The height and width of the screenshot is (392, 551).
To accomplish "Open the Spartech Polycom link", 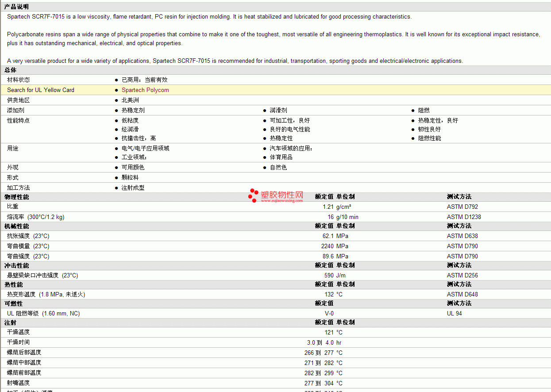I will point(145,90).
